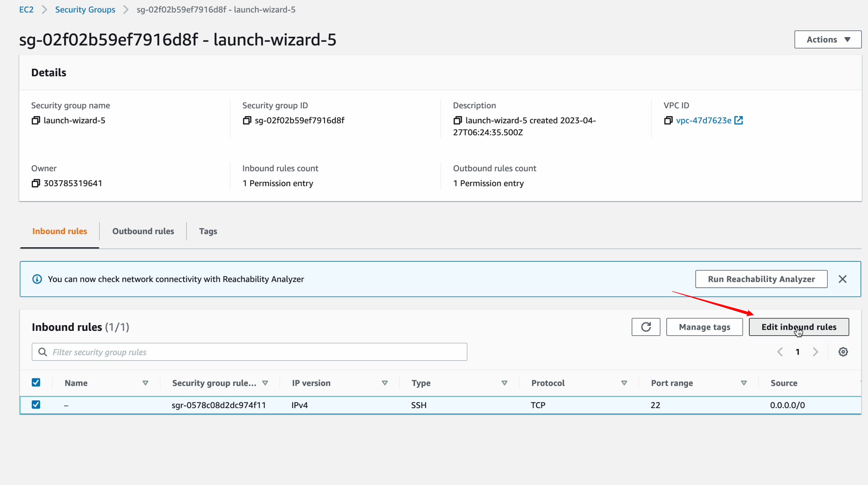This screenshot has width=868, height=485.
Task: Click Edit inbound rules button
Action: [799, 327]
